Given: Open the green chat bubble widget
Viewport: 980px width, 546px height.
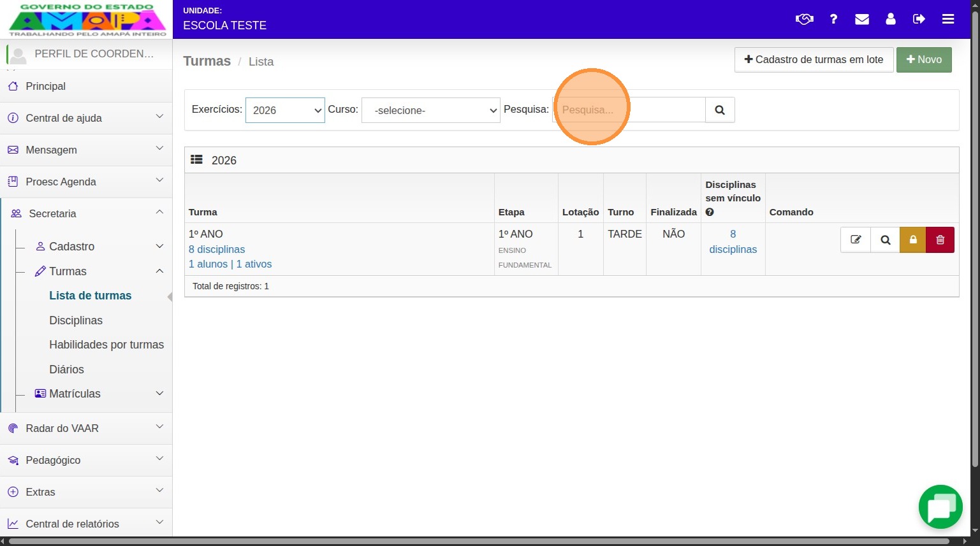Looking at the screenshot, I should pos(940,507).
